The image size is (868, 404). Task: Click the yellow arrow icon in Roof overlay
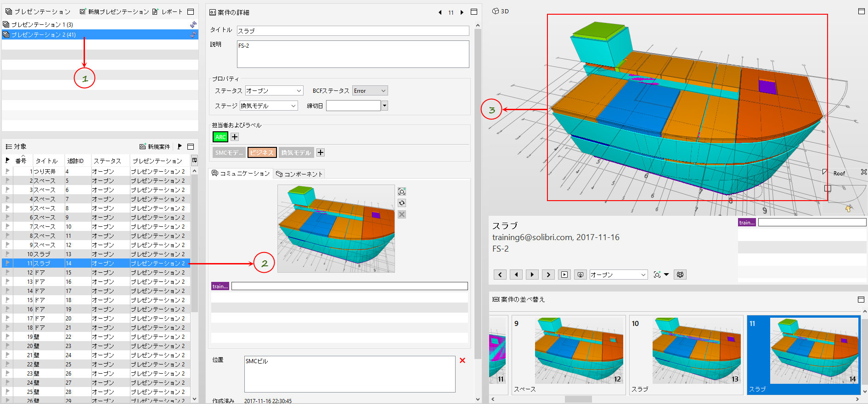tap(848, 208)
